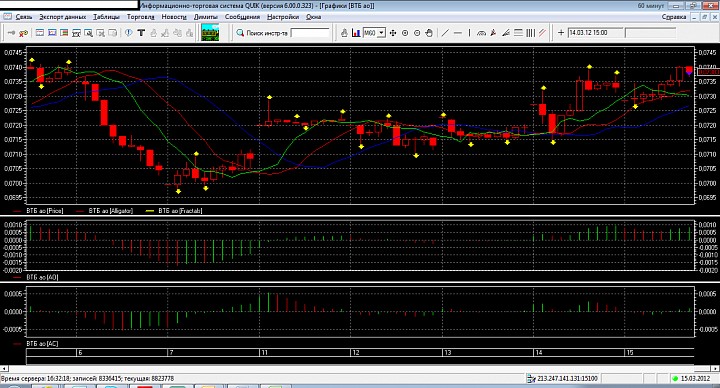Select the hand pan tool

429,33
